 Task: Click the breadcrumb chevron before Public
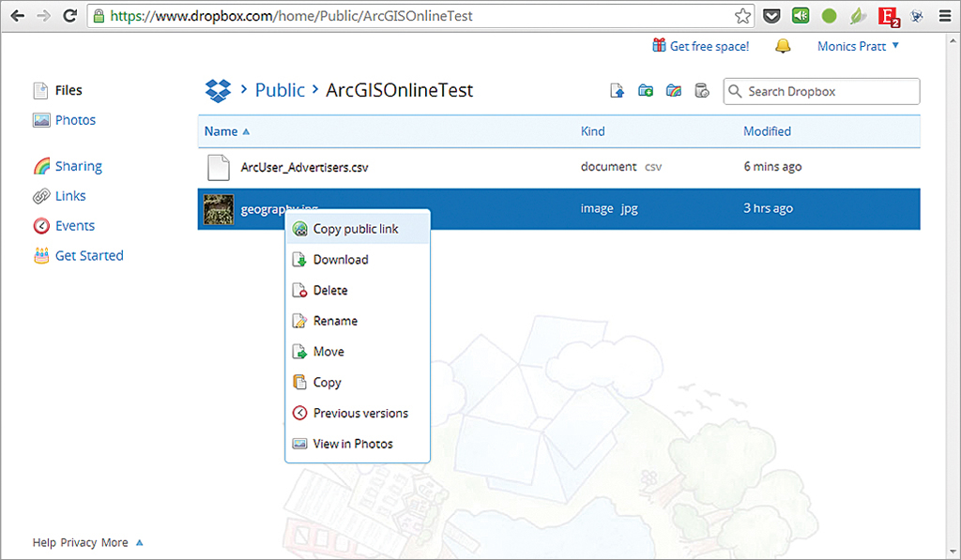click(244, 89)
